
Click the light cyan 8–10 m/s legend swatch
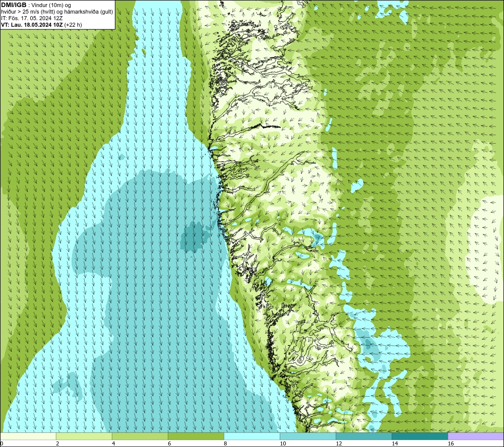pos(251,436)
